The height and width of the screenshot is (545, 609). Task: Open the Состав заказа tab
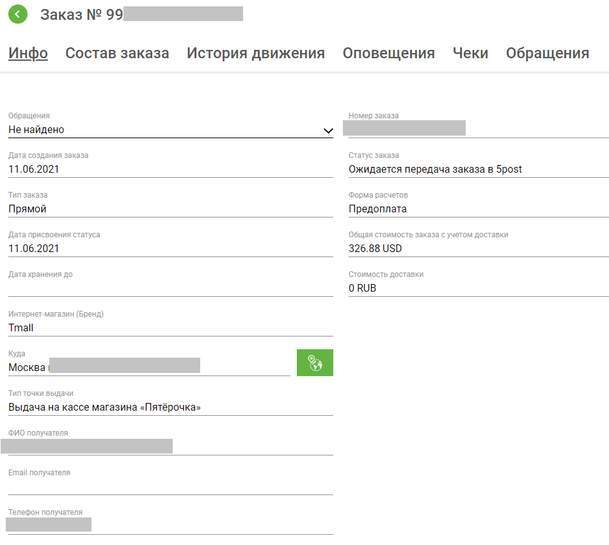point(117,53)
